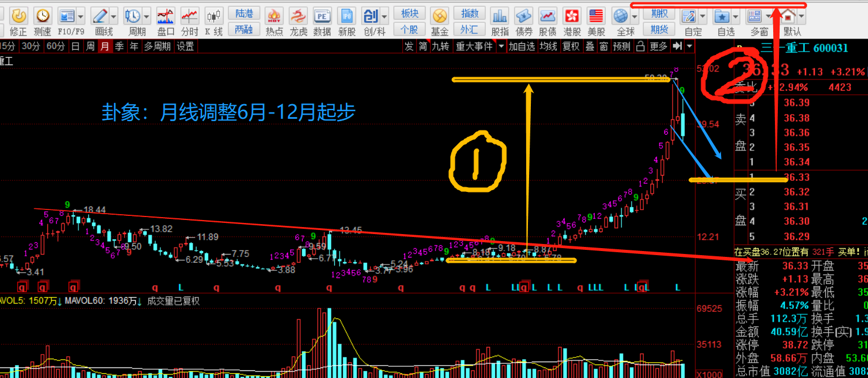Click the 默认 default home icon
Viewport: 868px width, 378px height.
pyautogui.click(x=789, y=16)
